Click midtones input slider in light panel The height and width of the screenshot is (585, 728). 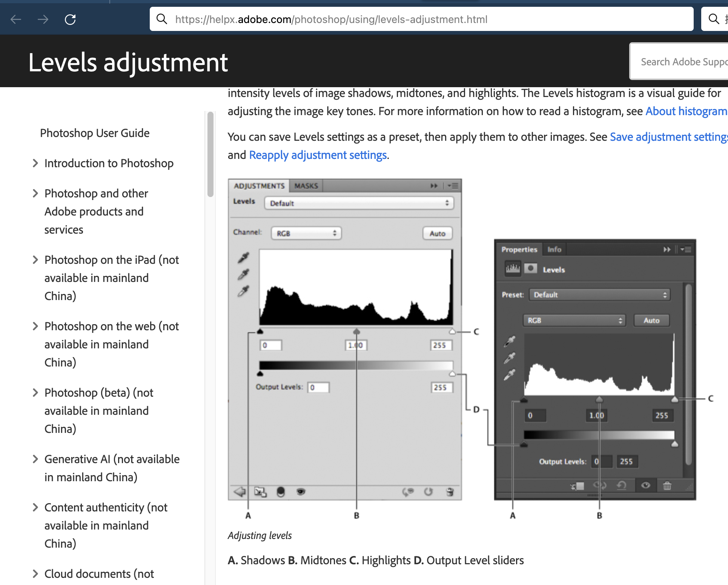point(356,331)
